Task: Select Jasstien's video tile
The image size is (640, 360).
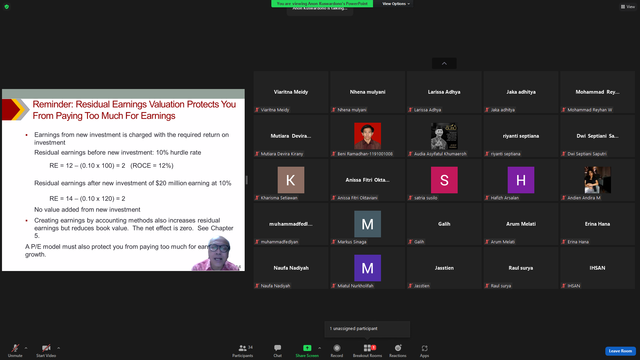Action: (x=444, y=269)
